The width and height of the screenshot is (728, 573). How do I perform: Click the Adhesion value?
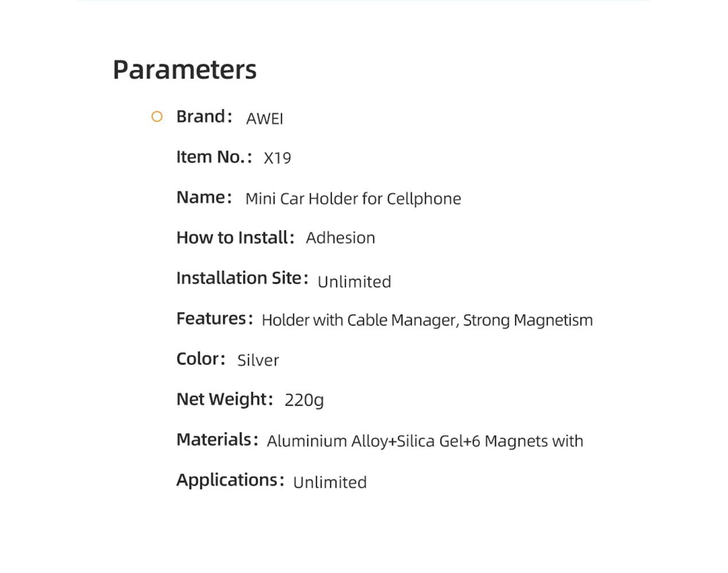340,238
